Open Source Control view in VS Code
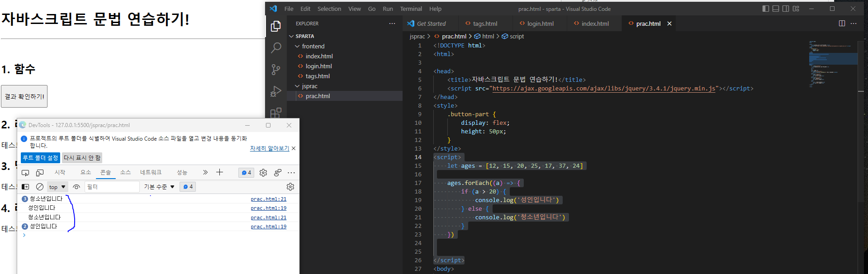 [x=275, y=69]
